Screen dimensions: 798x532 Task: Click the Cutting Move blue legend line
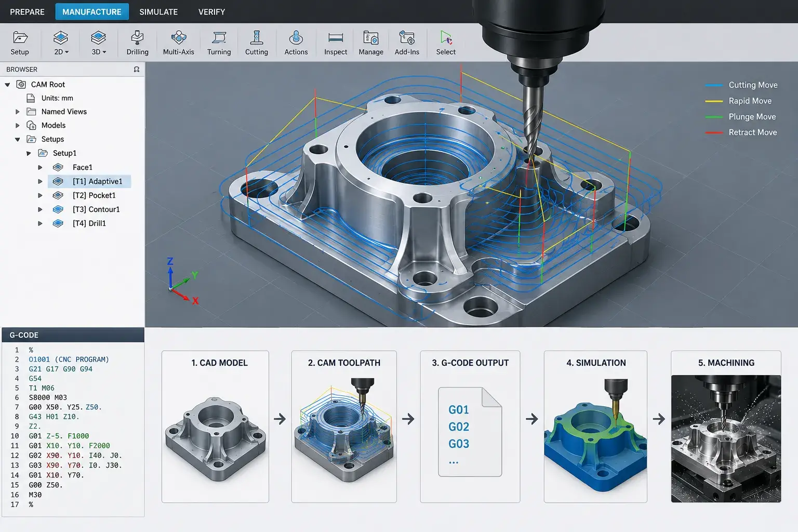click(x=714, y=85)
